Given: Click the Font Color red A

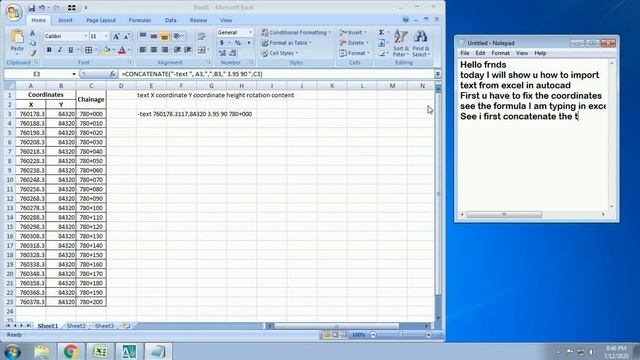Looking at the screenshot, I should (x=122, y=50).
